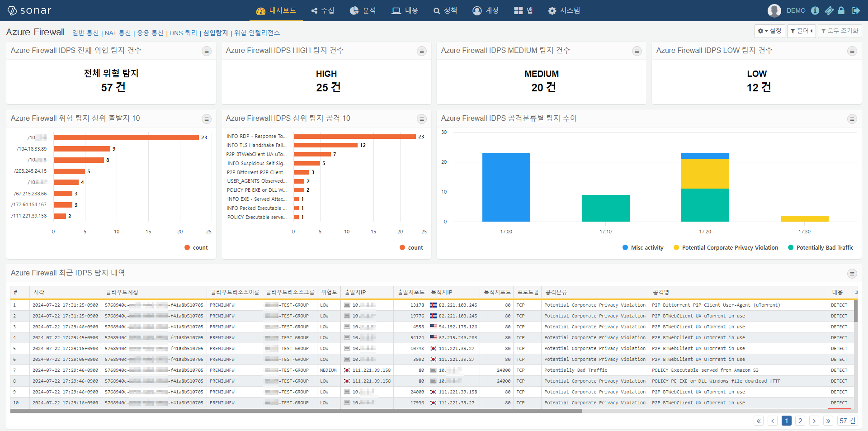Open menu of 상위 출발지 10 widget
Viewport: 868px width, 431px height.
207,119
